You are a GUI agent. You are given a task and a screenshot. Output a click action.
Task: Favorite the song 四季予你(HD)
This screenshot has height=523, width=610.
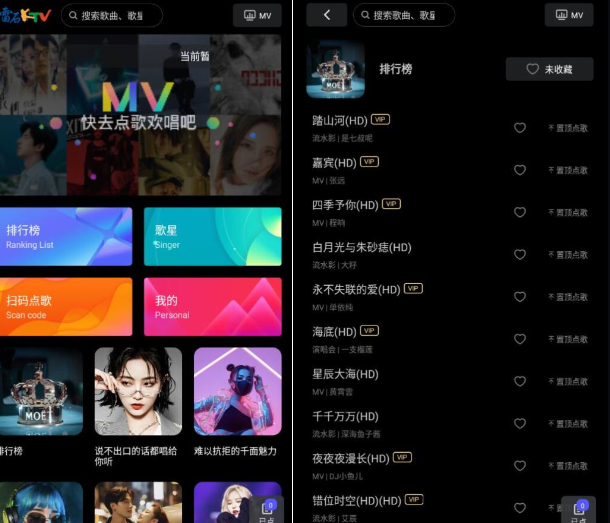[520, 212]
